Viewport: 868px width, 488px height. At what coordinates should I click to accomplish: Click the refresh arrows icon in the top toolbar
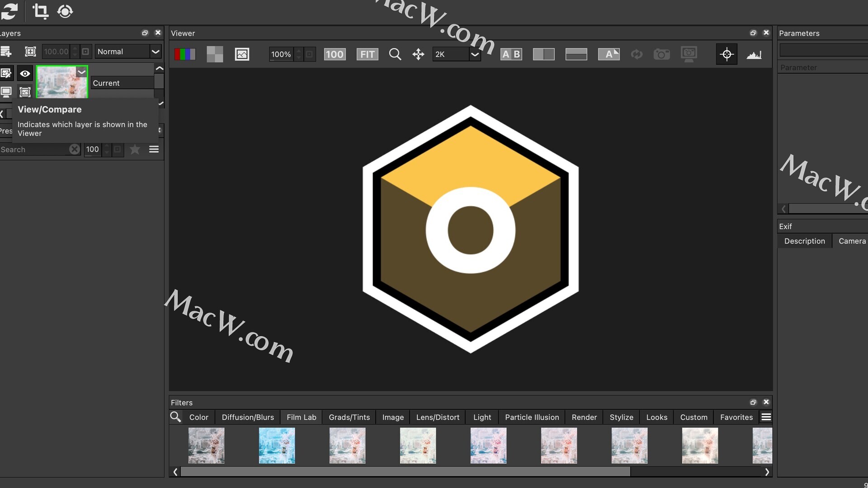(9, 11)
